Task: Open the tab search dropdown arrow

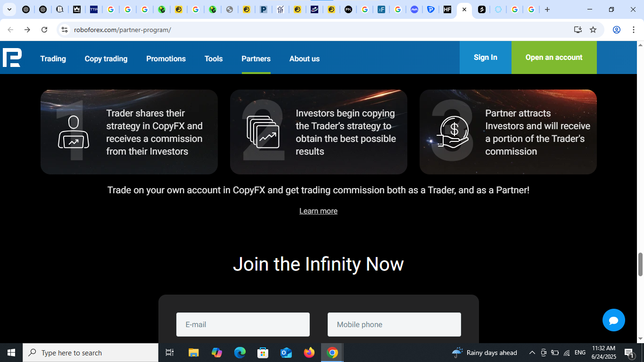Action: pos(9,9)
